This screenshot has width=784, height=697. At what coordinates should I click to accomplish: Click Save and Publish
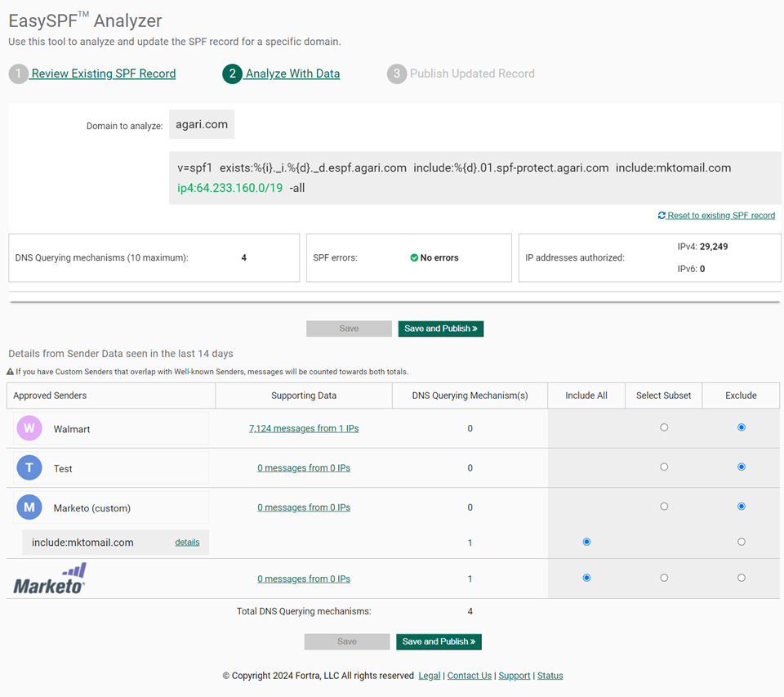441,328
